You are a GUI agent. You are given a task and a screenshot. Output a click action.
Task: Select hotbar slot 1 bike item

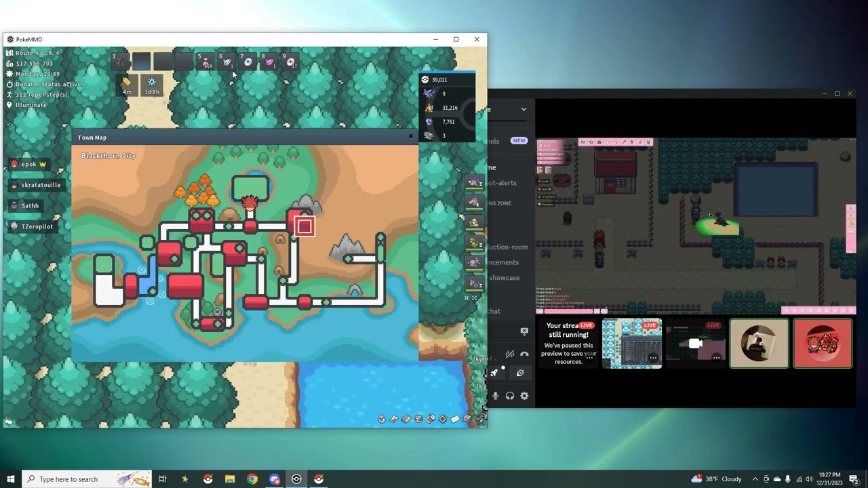click(x=120, y=62)
